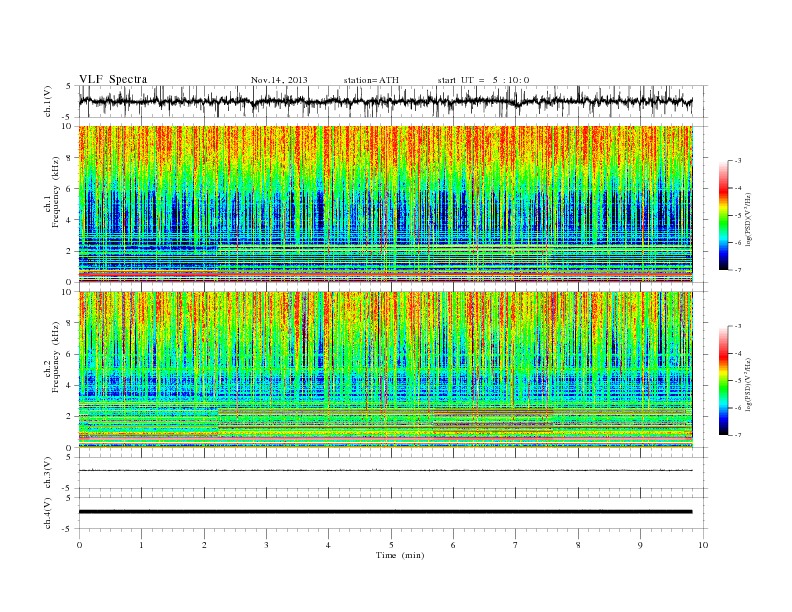Click the "6" minute tick on time axis
The width and height of the screenshot is (792, 612).
[453, 545]
